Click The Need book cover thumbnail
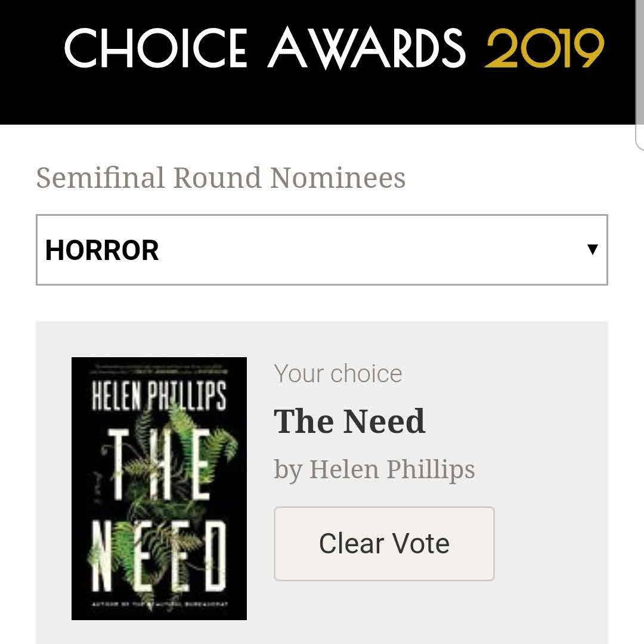This screenshot has height=644, width=644. coord(159,488)
